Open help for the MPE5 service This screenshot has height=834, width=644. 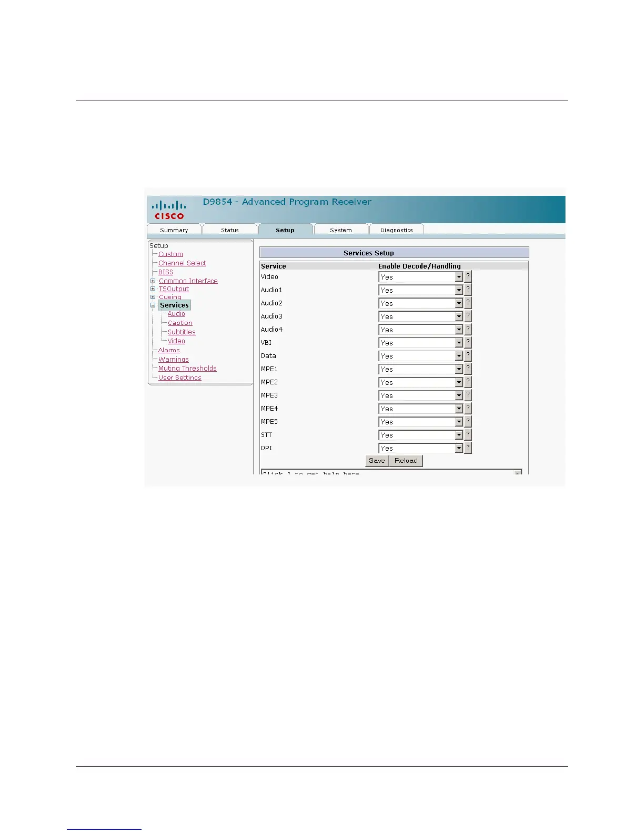click(x=468, y=421)
